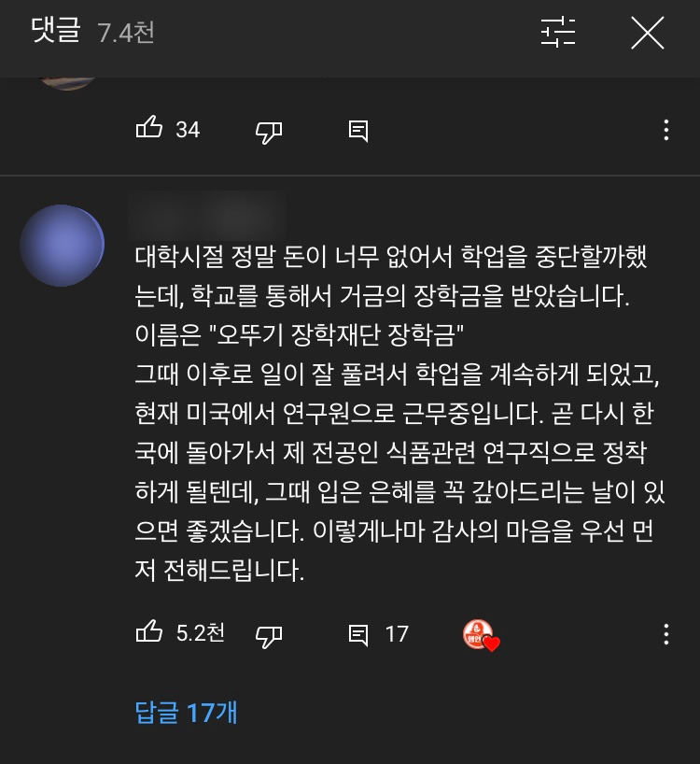Open the comment sort options icon
This screenshot has height=764, width=700.
click(x=558, y=32)
